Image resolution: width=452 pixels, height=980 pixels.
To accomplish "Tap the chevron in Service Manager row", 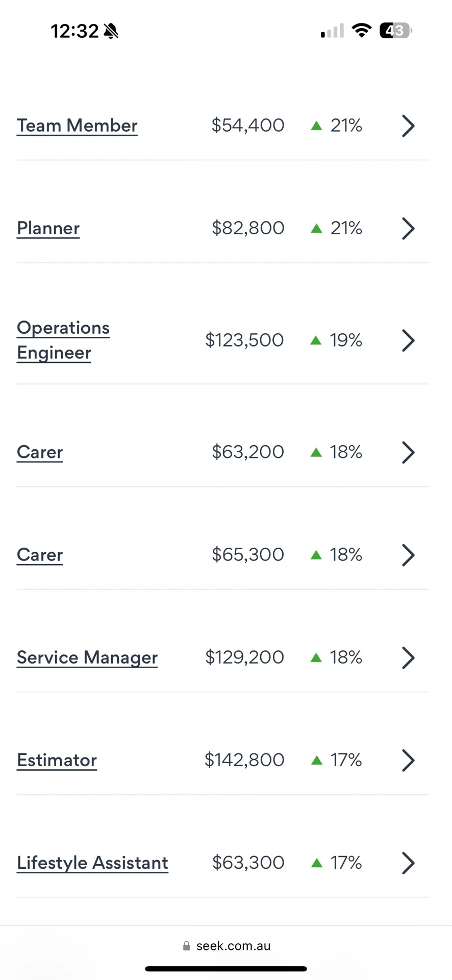I will point(408,657).
